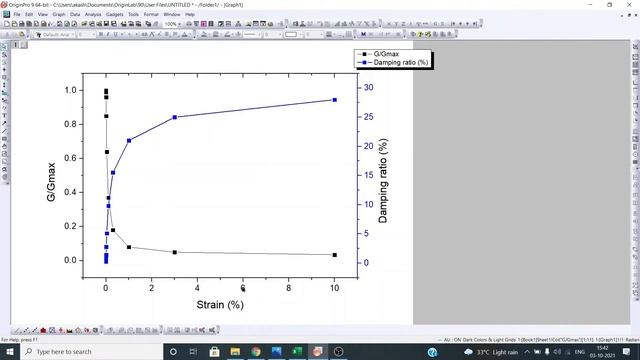Click the Scatter plot button in the 2D Graphs toolbar

26,330
